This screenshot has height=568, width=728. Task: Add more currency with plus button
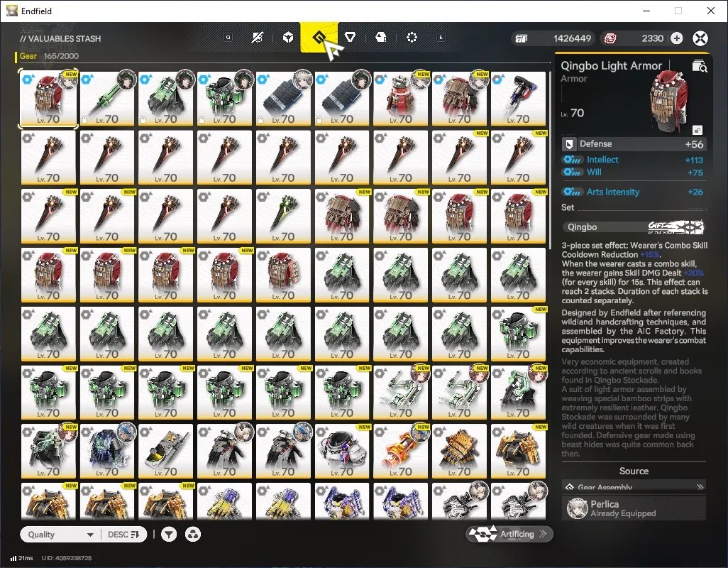(676, 38)
